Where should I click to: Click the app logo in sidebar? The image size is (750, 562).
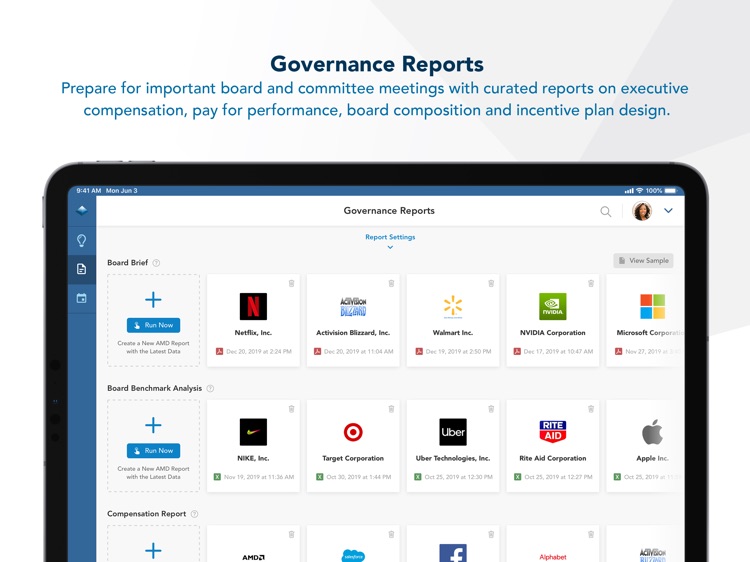[x=81, y=210]
